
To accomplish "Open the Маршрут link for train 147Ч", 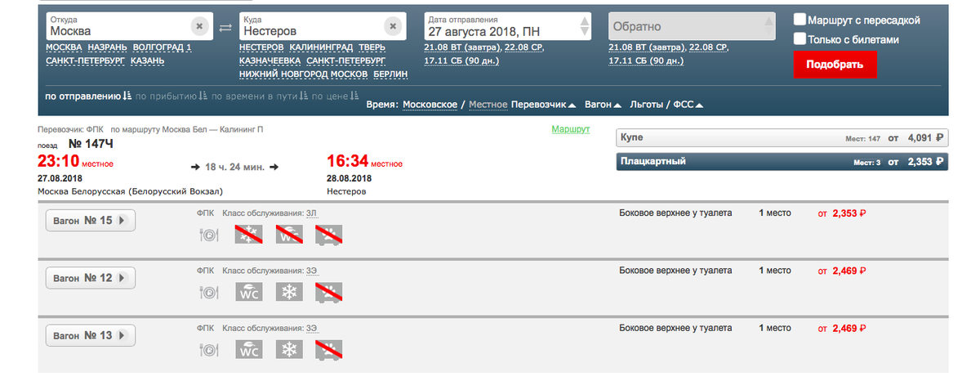I will [570, 130].
